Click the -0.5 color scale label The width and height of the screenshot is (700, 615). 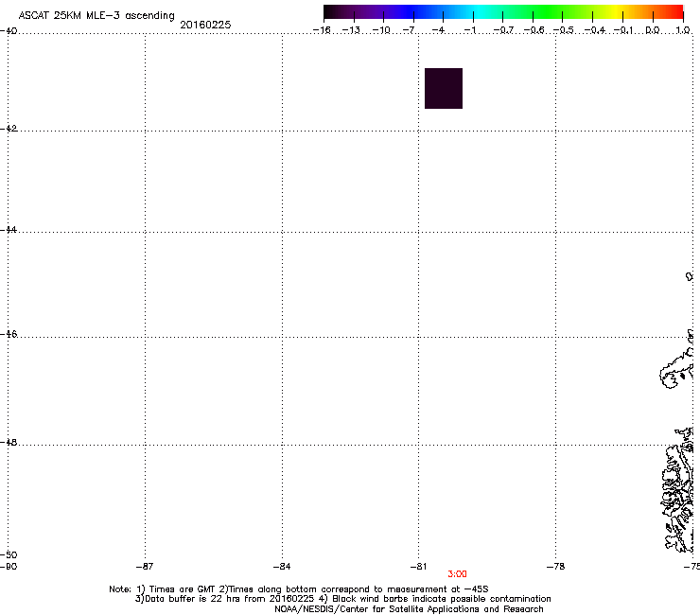tap(563, 30)
